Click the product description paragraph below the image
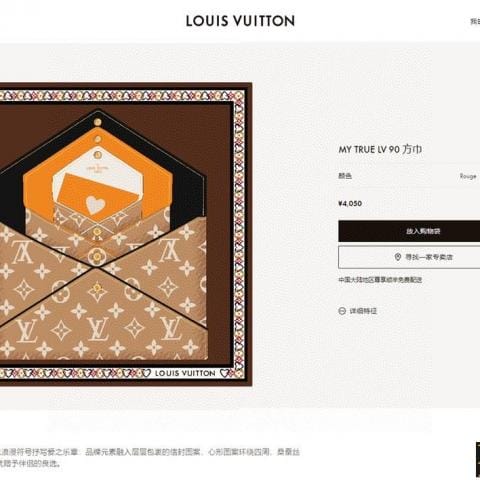The height and width of the screenshot is (480, 480). pos(150,458)
